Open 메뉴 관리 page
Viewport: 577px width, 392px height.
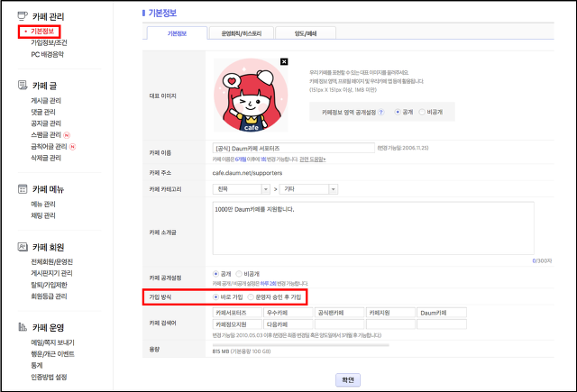[43, 204]
